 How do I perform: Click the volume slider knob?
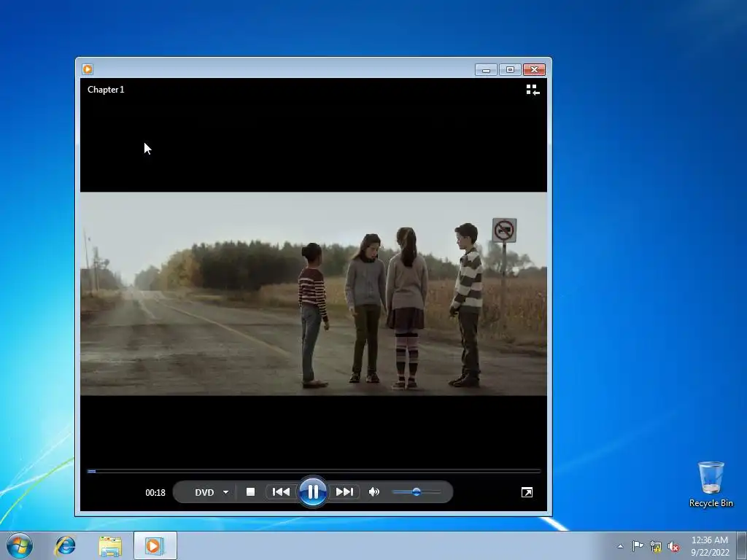(417, 492)
